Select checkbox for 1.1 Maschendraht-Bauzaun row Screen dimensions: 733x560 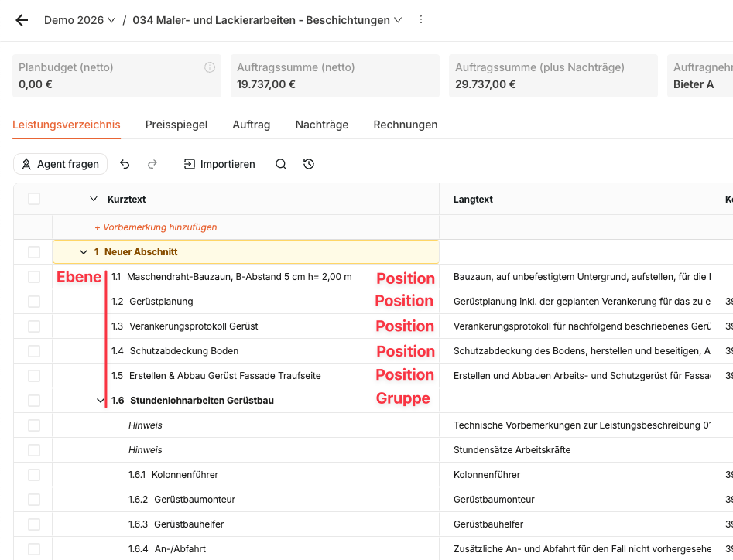[34, 277]
